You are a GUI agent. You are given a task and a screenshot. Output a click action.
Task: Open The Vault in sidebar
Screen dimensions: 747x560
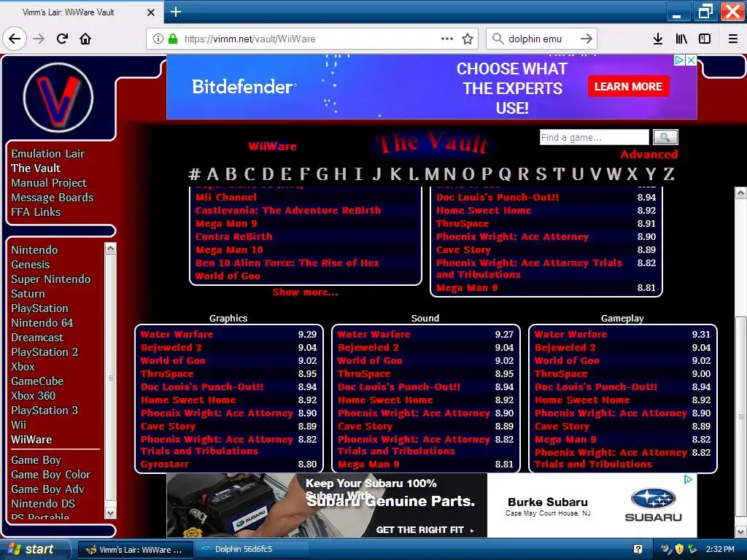click(36, 168)
